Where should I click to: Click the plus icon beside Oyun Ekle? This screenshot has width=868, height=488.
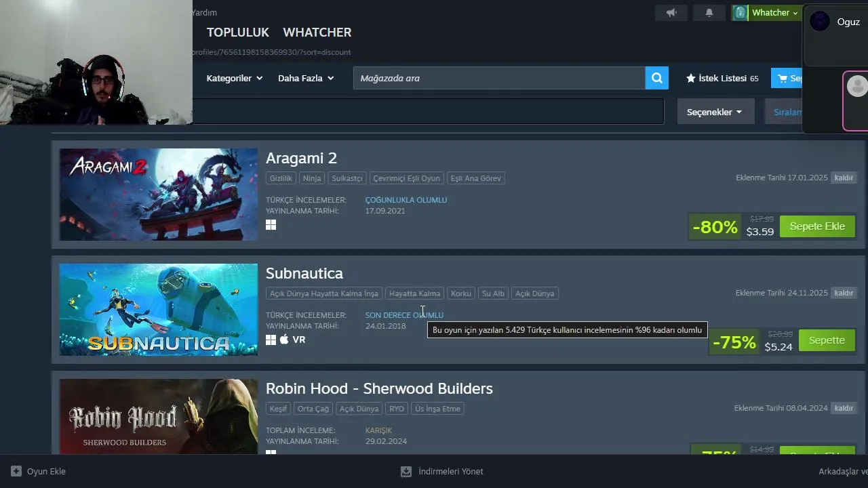[16, 471]
